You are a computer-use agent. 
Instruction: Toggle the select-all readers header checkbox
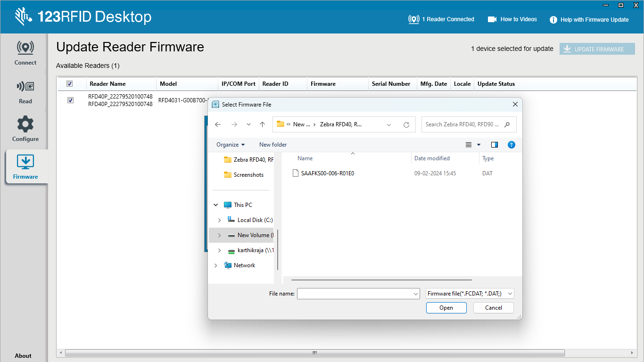70,84
